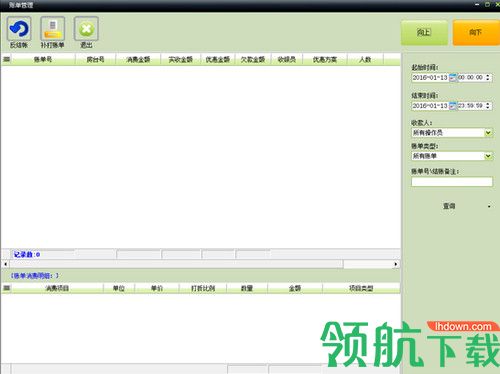Sort by the 优惠金额 column header
Screen dimensions: 500x374
218,59
